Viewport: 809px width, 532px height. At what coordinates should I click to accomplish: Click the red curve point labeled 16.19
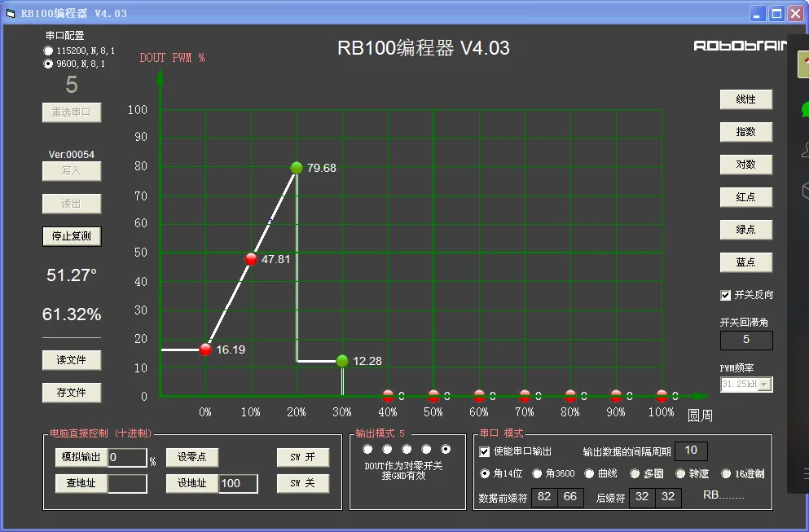coord(205,350)
